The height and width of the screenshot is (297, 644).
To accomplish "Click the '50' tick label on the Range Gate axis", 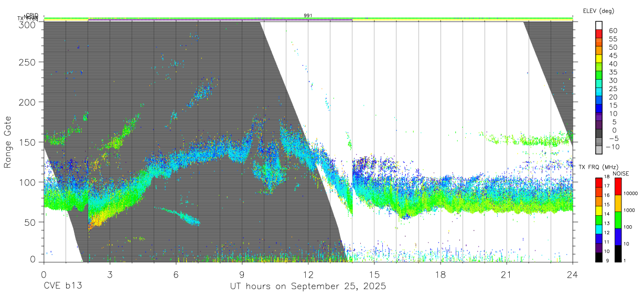I will tap(31, 222).
